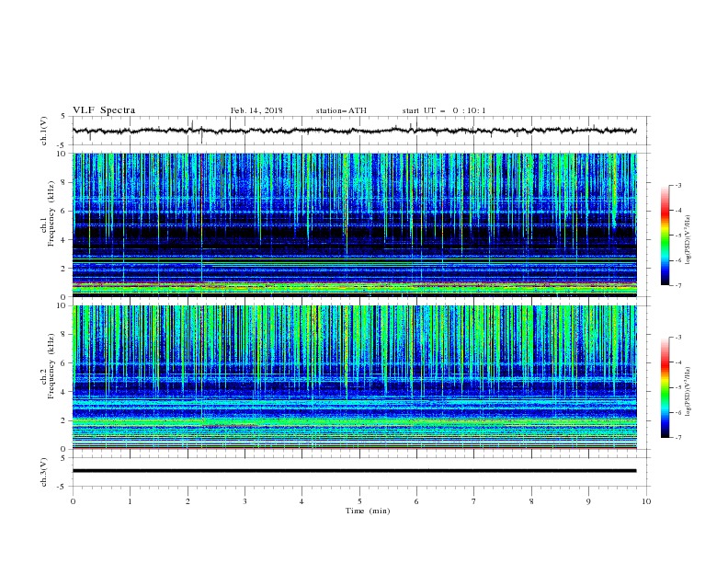Click time axis tick label "4"
The width and height of the screenshot is (728, 563).
click(x=301, y=501)
